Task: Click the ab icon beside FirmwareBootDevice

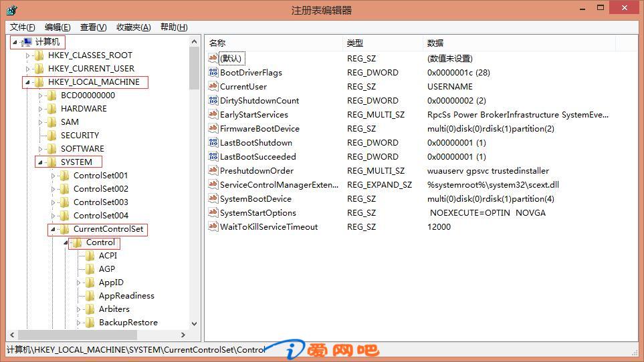Action: tap(213, 128)
